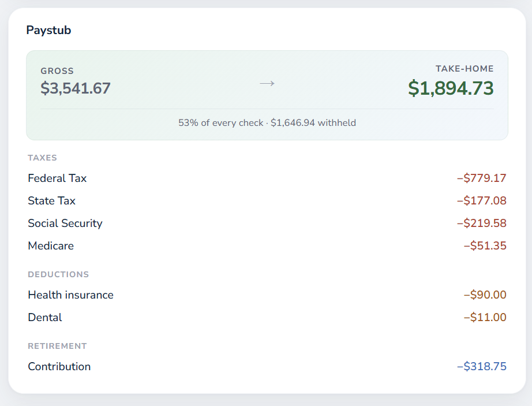Image resolution: width=532 pixels, height=406 pixels.
Task: Select the TAXES section header
Action: point(42,158)
